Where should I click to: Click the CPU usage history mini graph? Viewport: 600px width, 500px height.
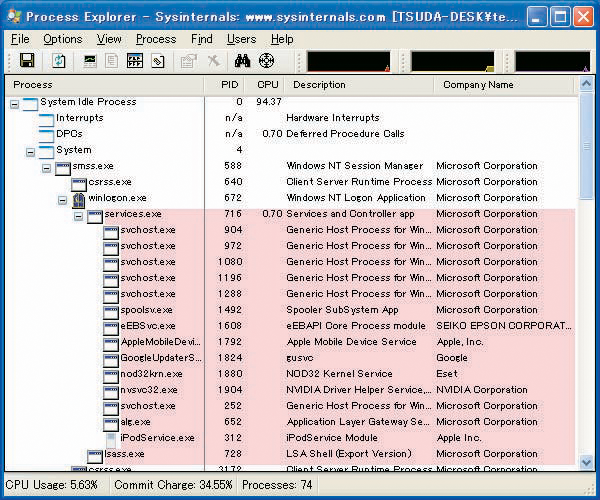[348, 62]
